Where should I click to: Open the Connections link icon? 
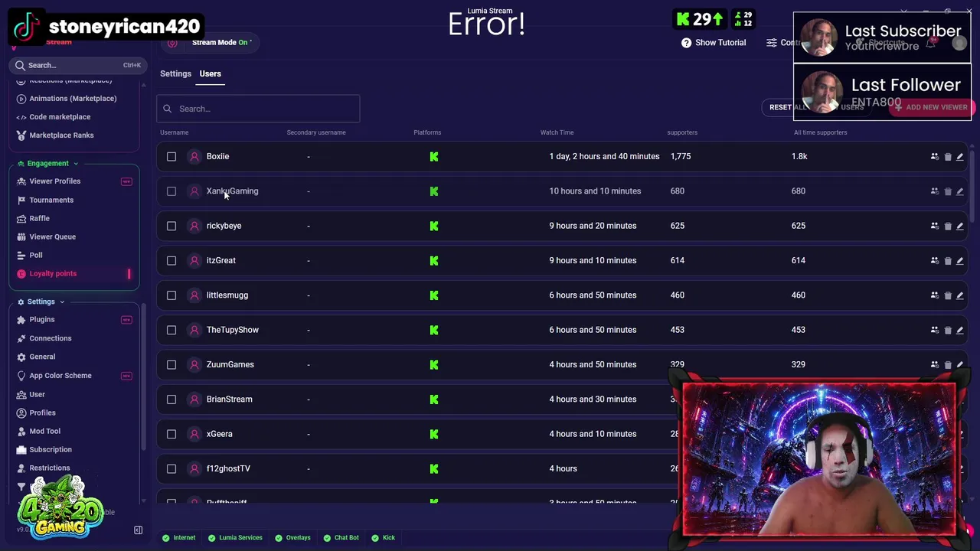21,338
